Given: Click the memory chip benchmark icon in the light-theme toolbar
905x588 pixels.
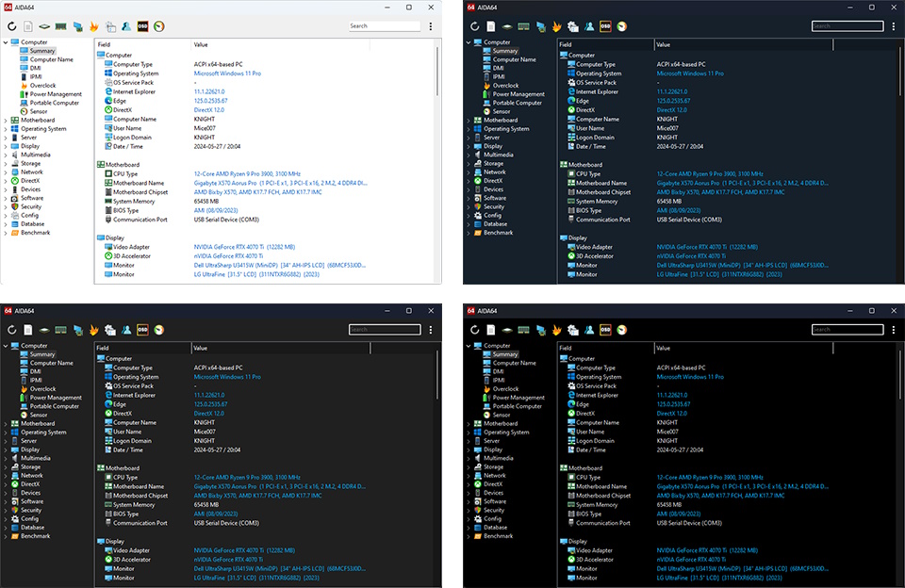Looking at the screenshot, I should (x=60, y=26).
